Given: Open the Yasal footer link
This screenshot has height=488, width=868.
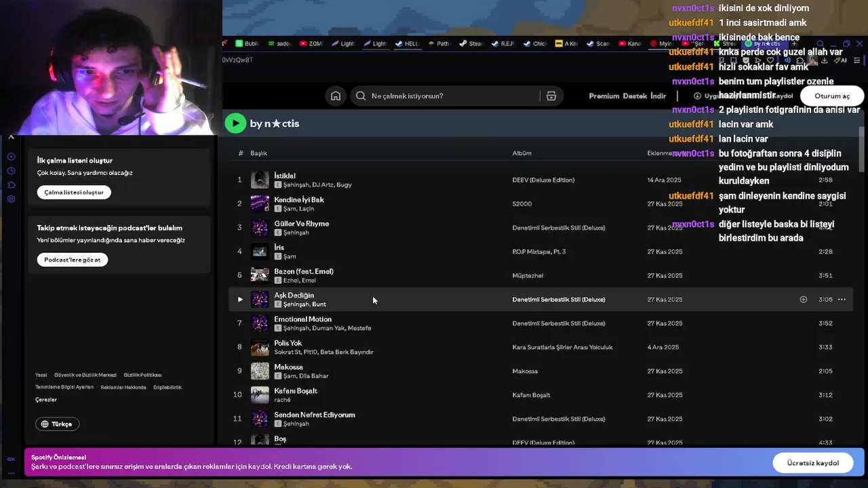Looking at the screenshot, I should click(41, 375).
